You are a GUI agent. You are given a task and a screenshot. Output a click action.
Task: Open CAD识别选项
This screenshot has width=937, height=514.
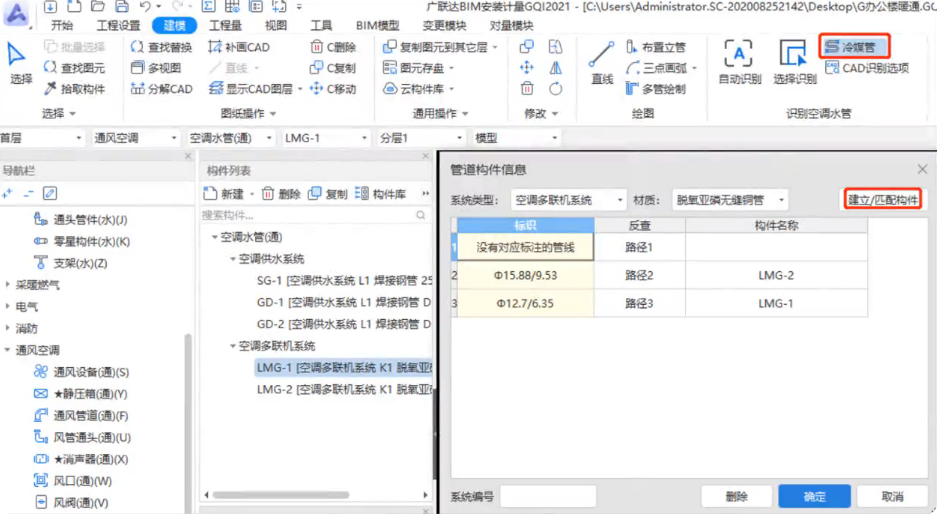tap(866, 68)
